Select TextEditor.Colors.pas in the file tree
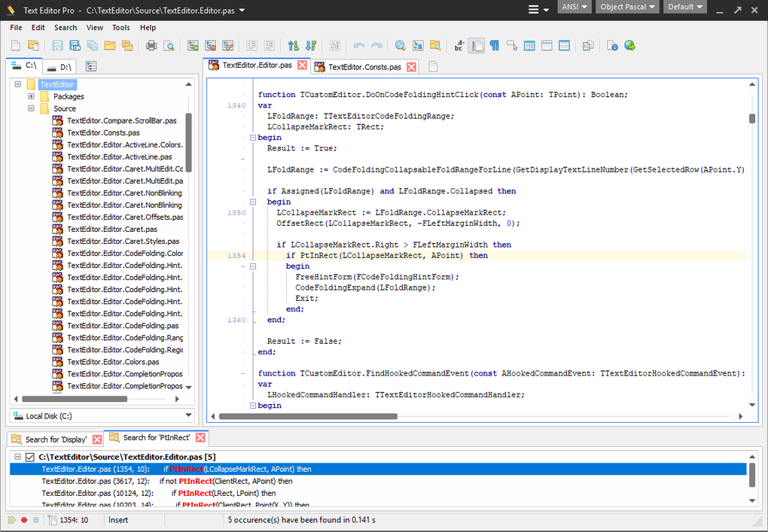This screenshot has width=768, height=532. [113, 362]
